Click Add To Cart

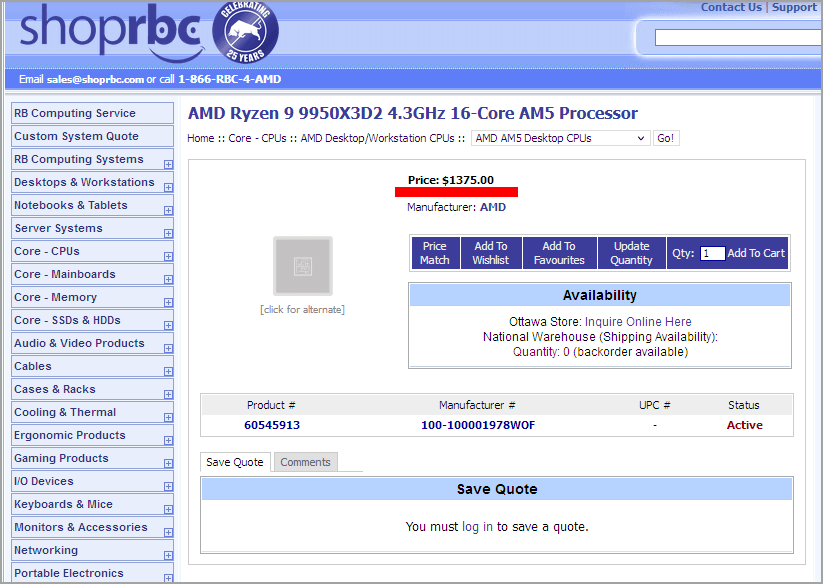(756, 254)
